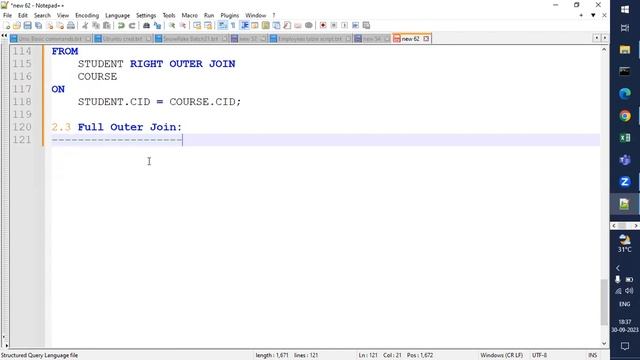Click the RIGHT OUTER JOIN text on line 115
This screenshot has height=360, width=640.
point(182,64)
